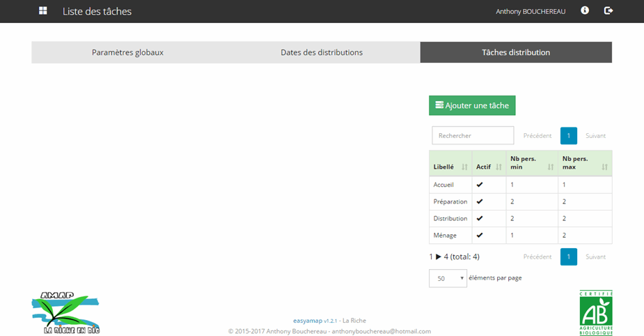Click the top Suivant pagination button
Viewport: 644px width, 336px height.
595,136
